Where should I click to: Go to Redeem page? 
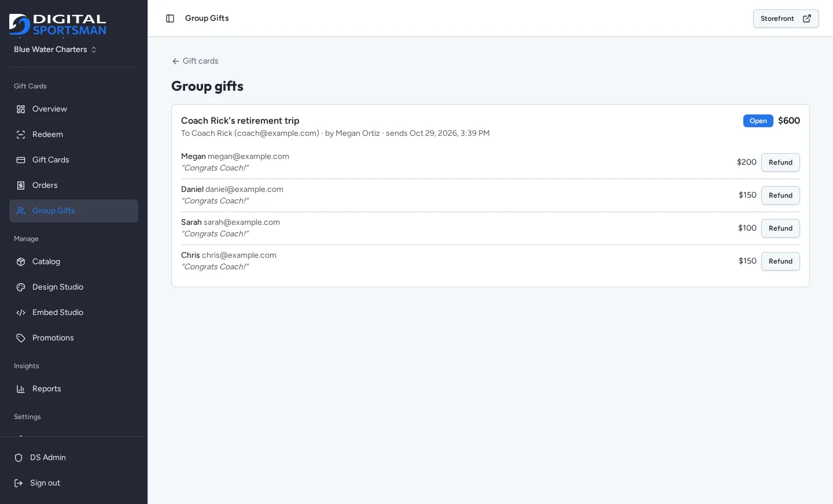[x=73, y=135]
